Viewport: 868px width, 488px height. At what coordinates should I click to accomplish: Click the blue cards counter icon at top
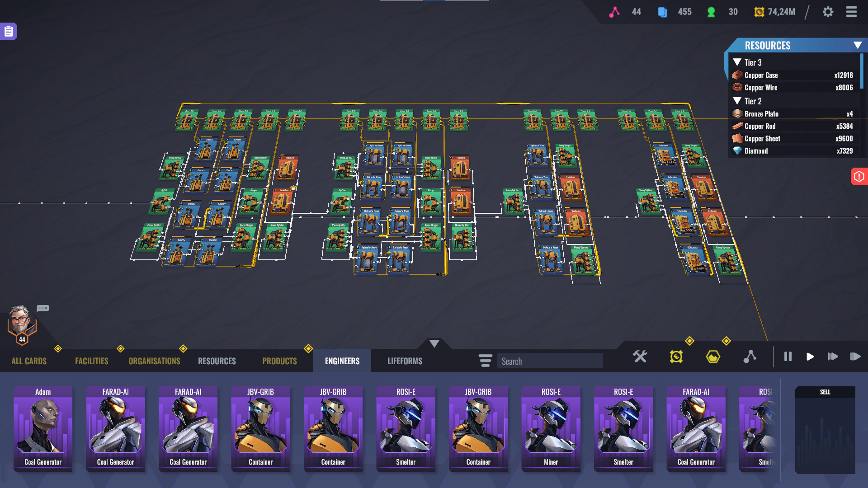click(663, 12)
